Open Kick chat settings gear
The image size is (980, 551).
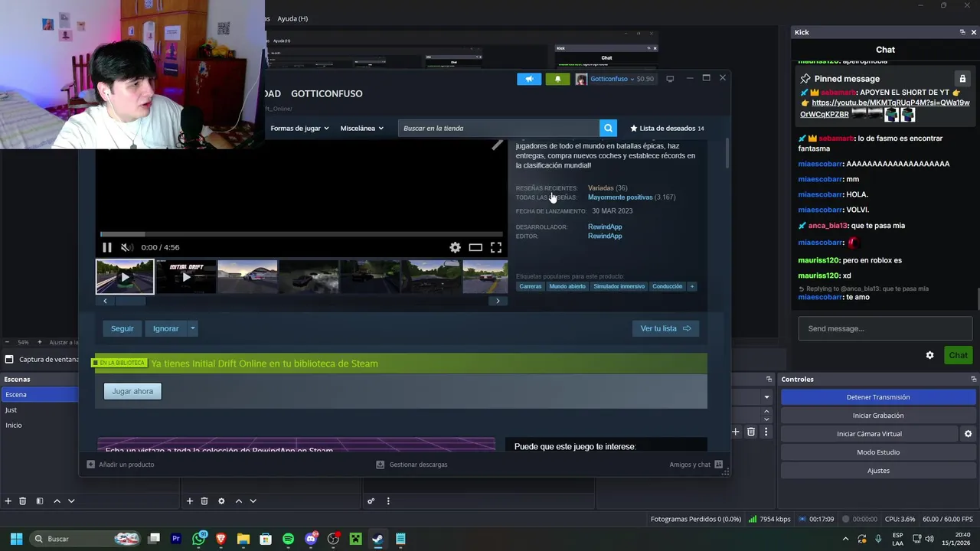929,355
